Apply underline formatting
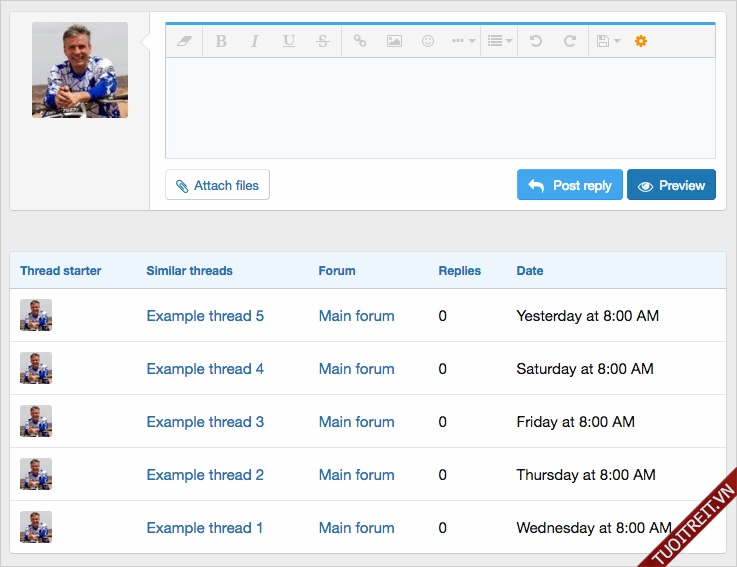 pyautogui.click(x=289, y=41)
